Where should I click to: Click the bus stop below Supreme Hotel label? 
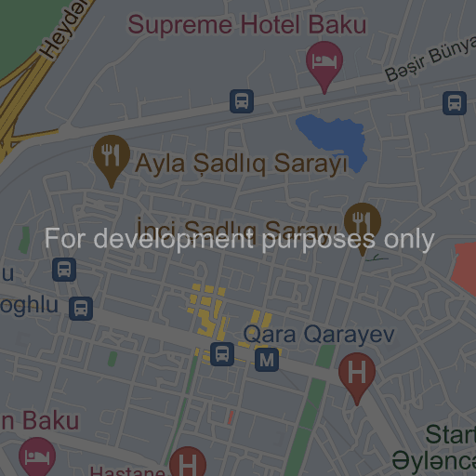[x=242, y=101]
